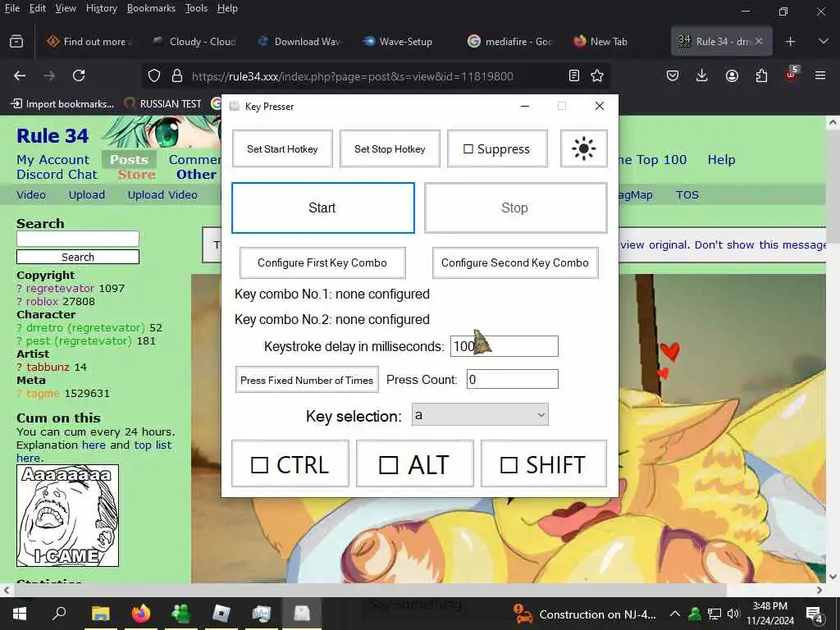Click the site padlock icon
840x630 pixels.
(x=177, y=76)
